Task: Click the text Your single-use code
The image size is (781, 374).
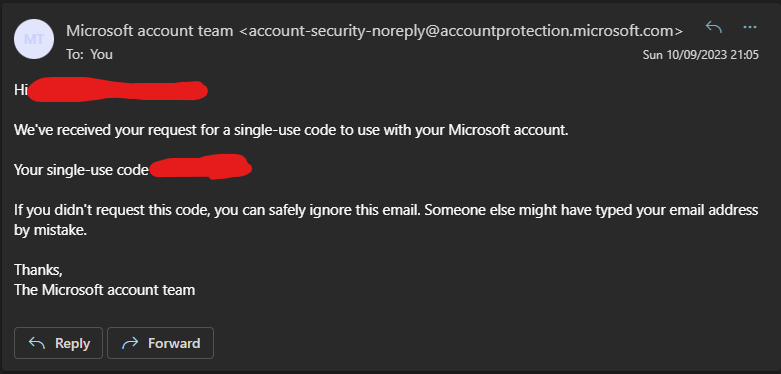Action: (82, 170)
